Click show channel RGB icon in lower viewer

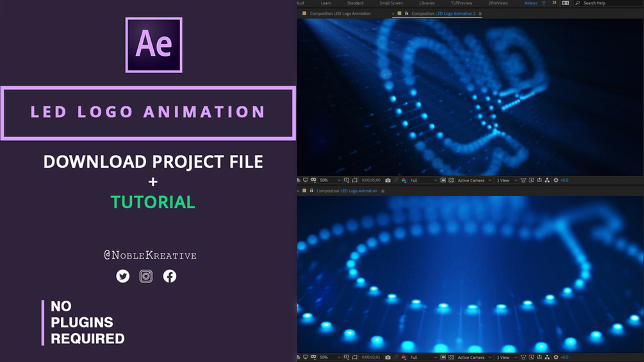pyautogui.click(x=404, y=357)
